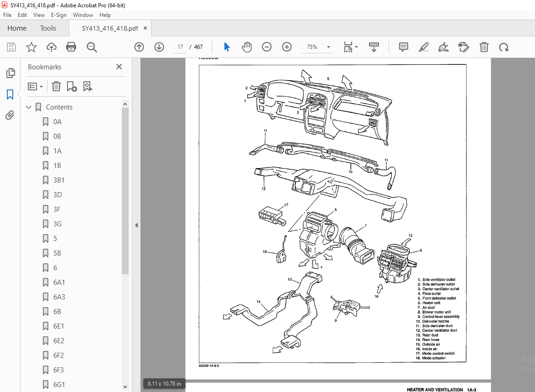Click the Save file icon

click(x=11, y=47)
